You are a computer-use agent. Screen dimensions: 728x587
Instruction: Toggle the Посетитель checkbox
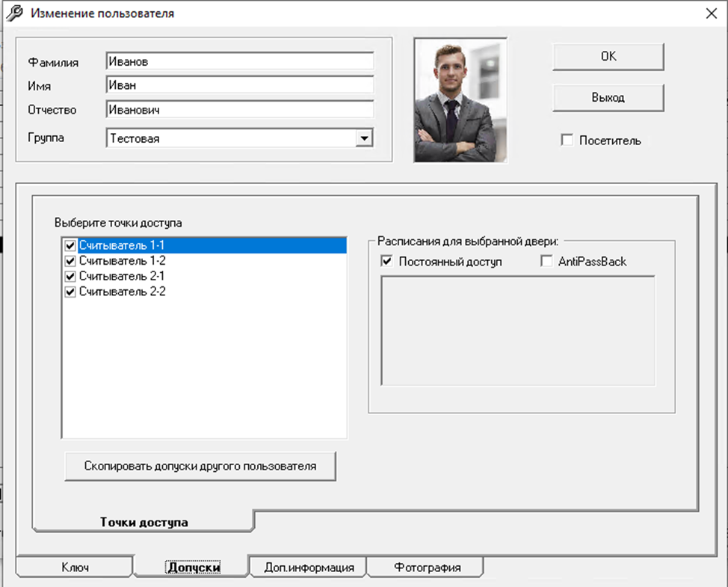pyautogui.click(x=567, y=140)
